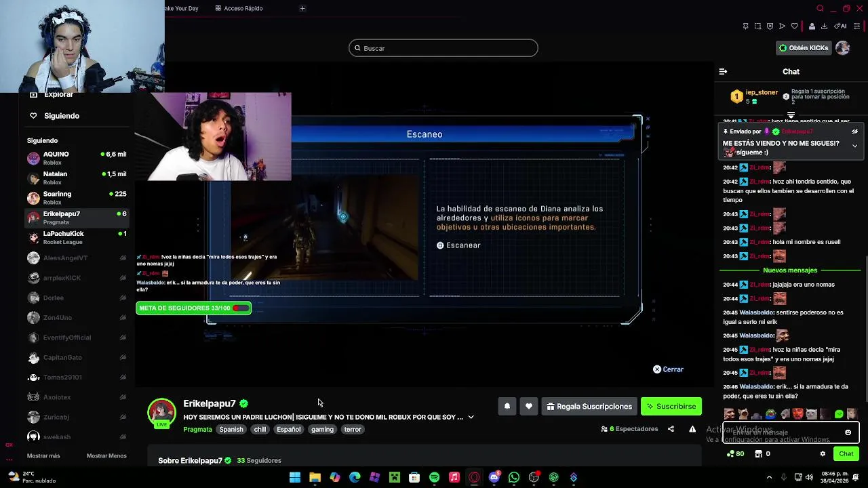Open offline AlessAngelVT channel
The width and height of the screenshot is (868, 488).
click(77, 258)
